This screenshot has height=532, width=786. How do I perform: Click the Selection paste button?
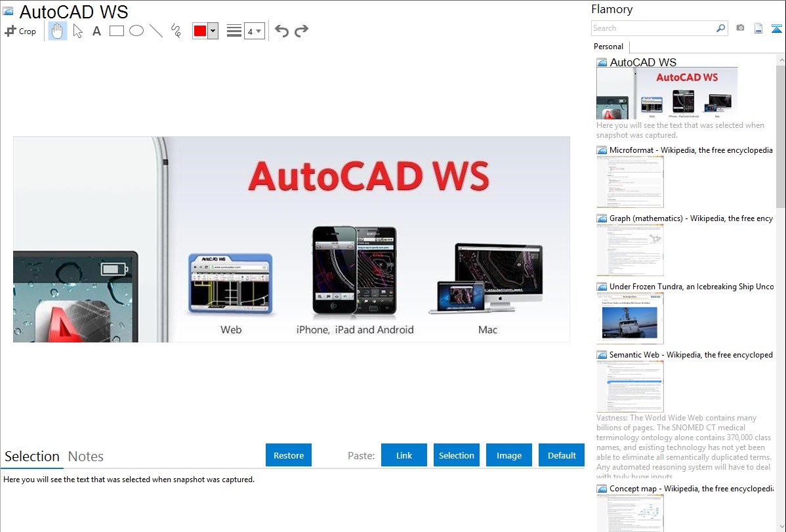(x=456, y=455)
